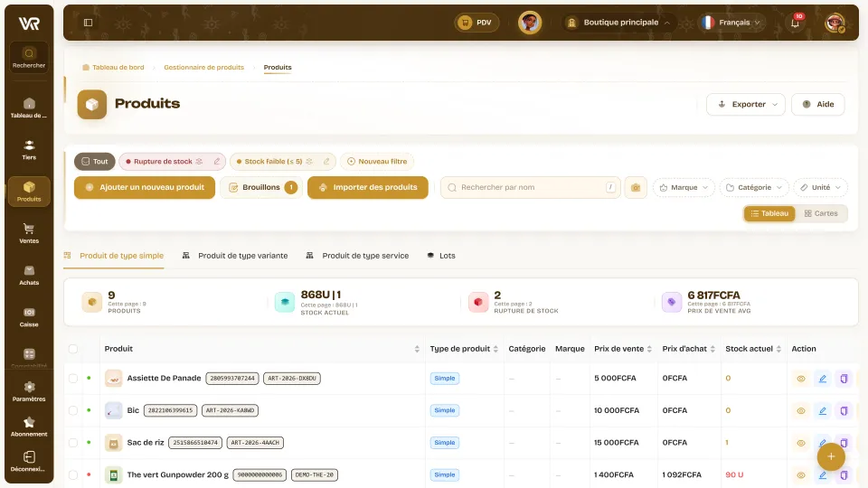
Task: Edit The vert Gunpowder product
Action: click(x=823, y=475)
